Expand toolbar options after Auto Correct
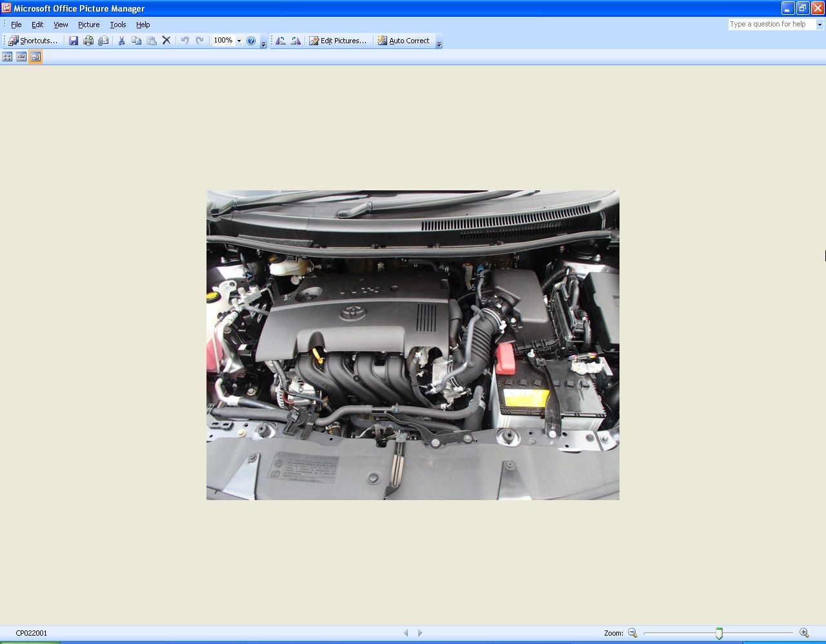 pyautogui.click(x=439, y=44)
